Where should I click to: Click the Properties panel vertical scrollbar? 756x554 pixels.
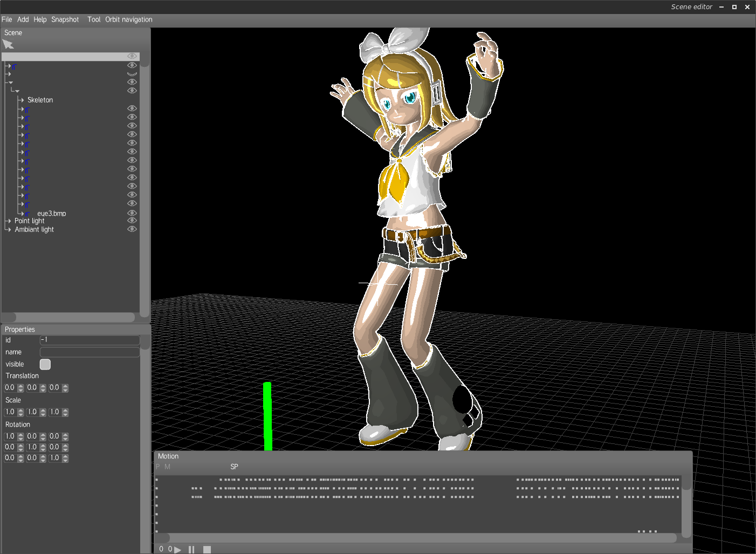point(145,443)
